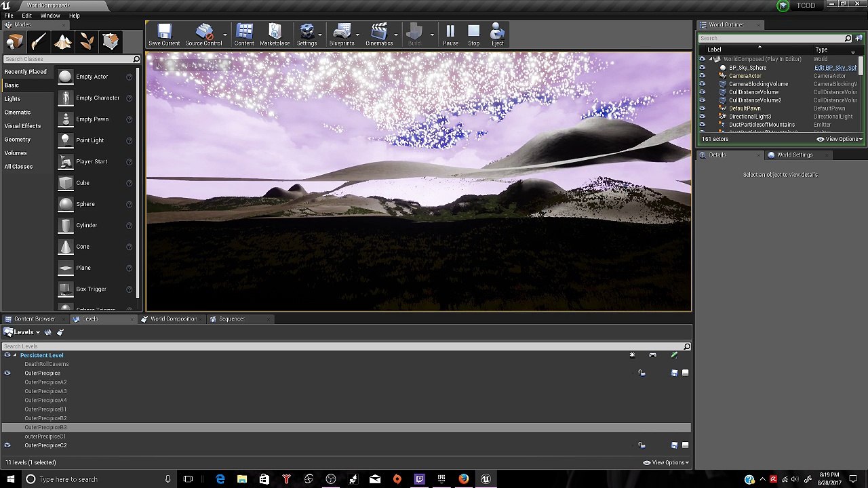
Task: Open the Help menu
Action: (75, 16)
